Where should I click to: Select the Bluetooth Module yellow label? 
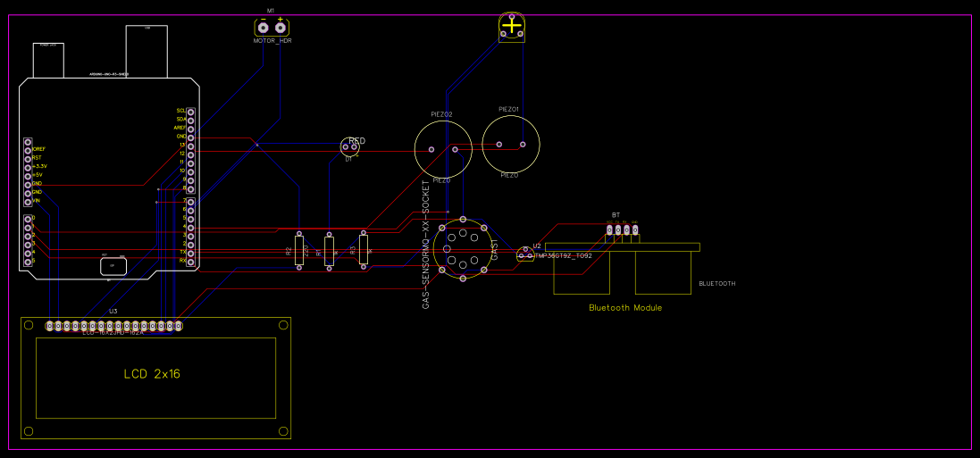point(625,308)
